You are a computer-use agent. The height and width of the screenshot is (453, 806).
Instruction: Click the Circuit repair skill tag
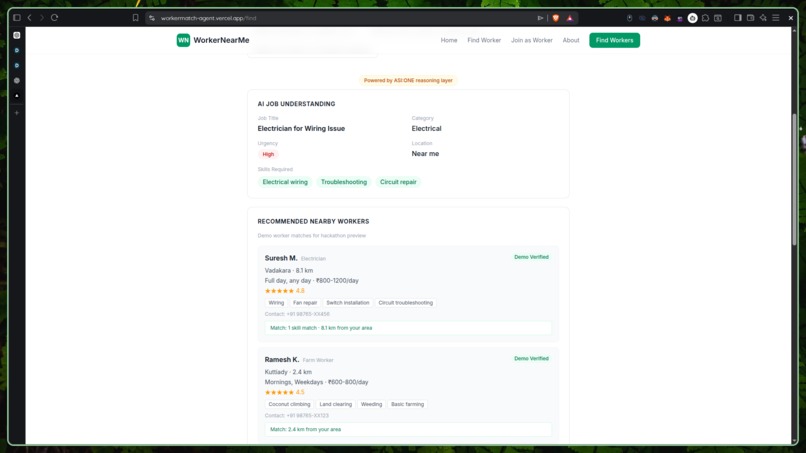pos(398,182)
